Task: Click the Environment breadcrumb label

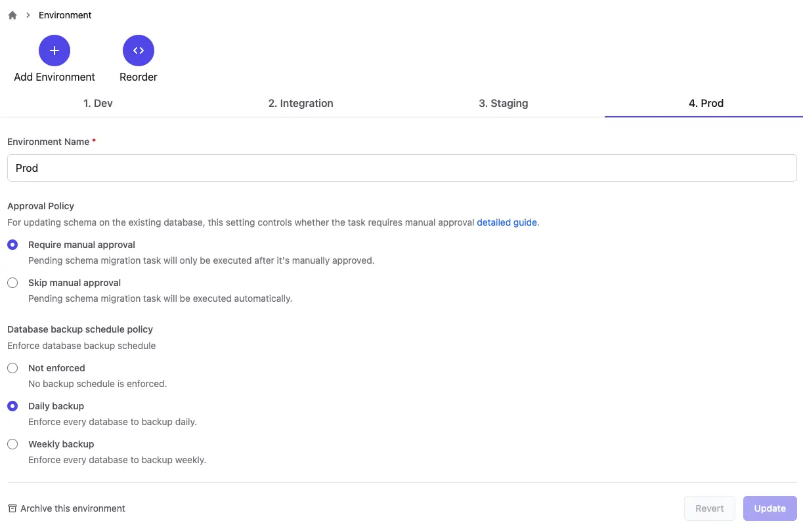Action: (x=65, y=15)
